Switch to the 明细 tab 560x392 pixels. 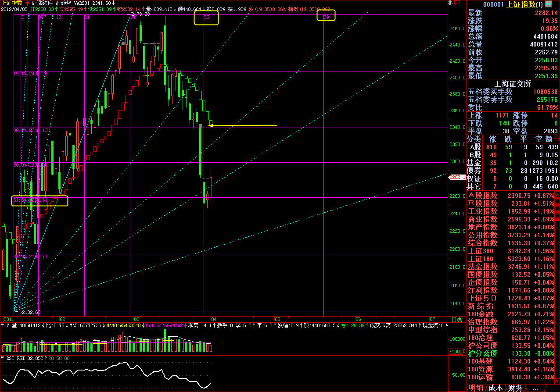(477, 388)
